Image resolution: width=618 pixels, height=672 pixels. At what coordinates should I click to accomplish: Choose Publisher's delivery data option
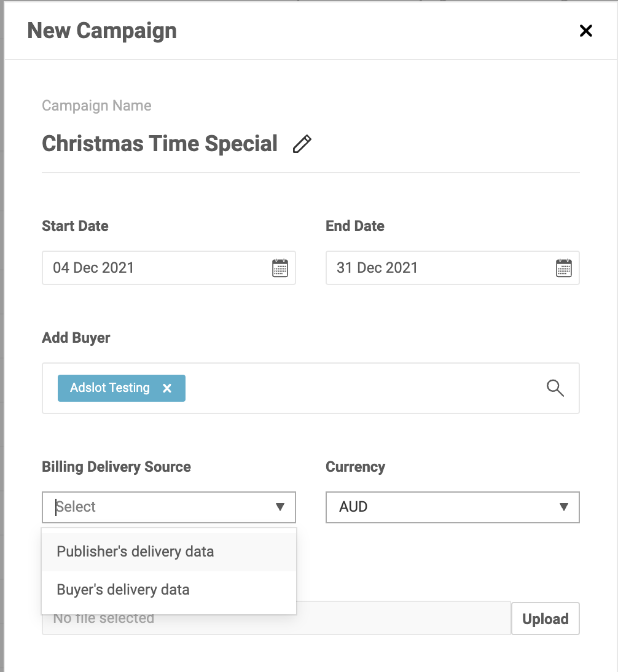[x=169, y=552]
